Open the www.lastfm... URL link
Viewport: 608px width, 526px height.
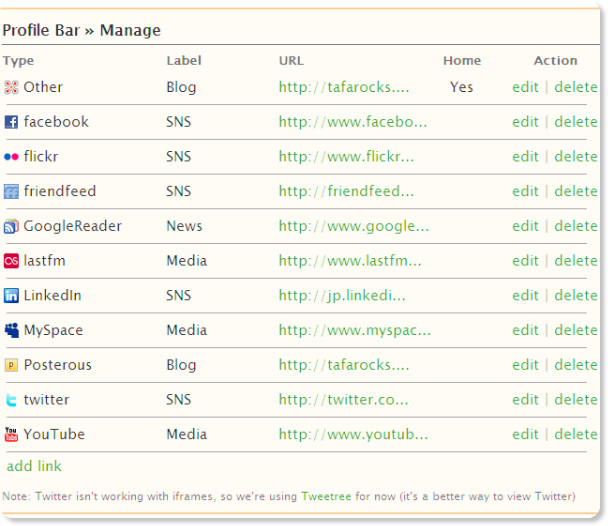point(350,261)
